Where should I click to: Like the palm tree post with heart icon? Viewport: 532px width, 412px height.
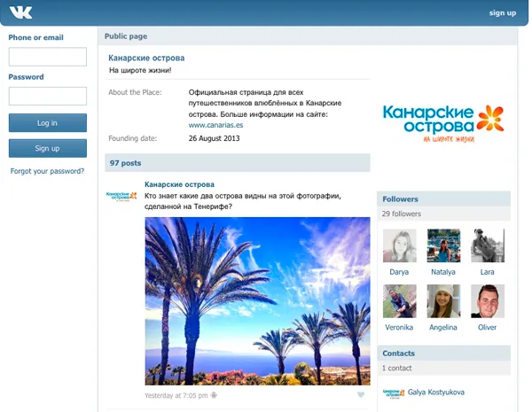361,395
